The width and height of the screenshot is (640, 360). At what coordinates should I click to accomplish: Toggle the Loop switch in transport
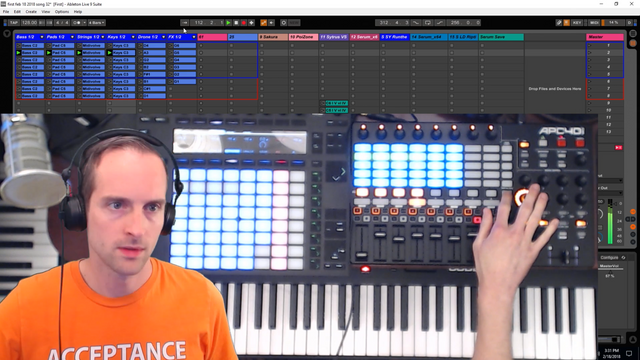point(428,23)
